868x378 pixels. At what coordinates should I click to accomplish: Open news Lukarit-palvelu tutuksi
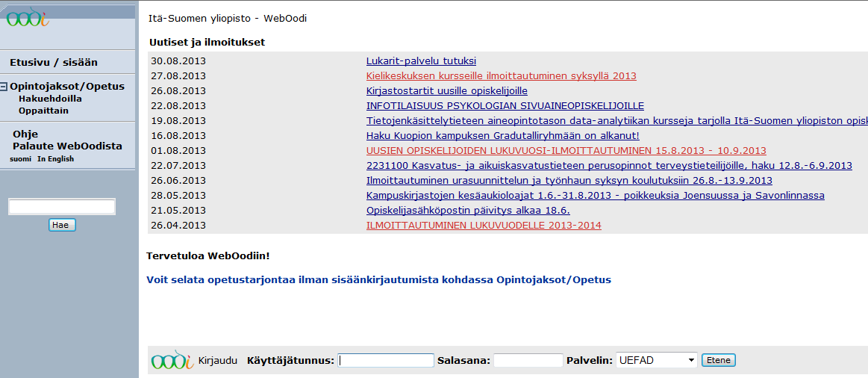click(x=421, y=61)
